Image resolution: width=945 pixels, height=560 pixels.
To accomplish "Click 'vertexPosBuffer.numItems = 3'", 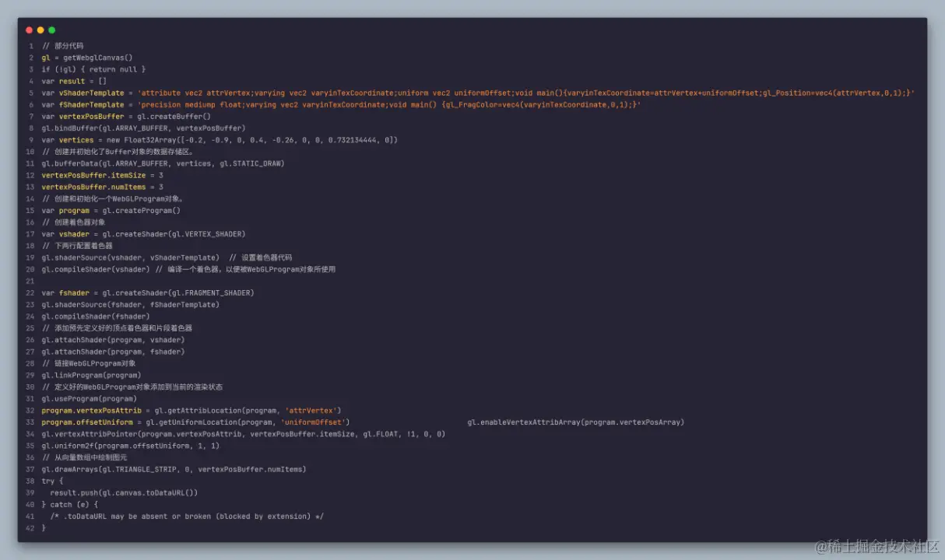I will pos(103,187).
